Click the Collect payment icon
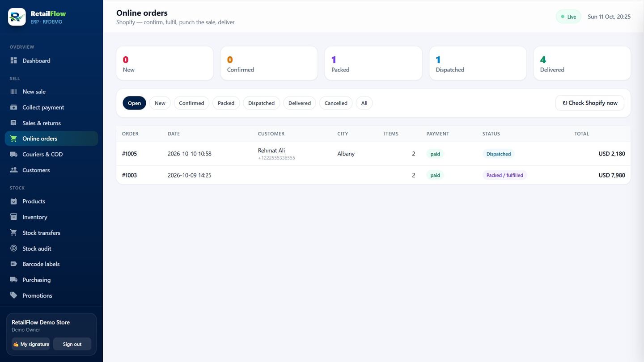Screen dimensions: 644x362 tap(14, 107)
